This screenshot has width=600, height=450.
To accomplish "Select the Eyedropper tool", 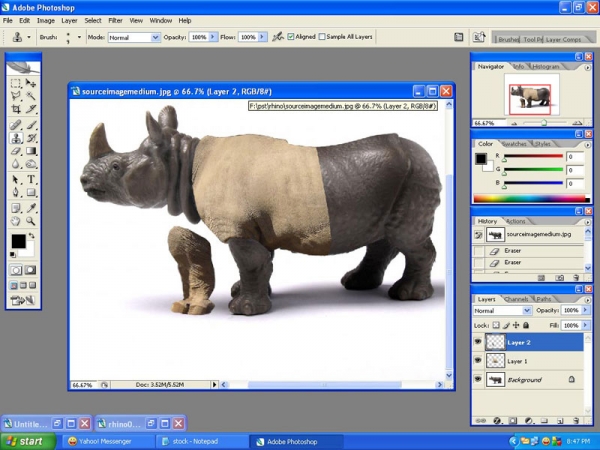I will 31,208.
